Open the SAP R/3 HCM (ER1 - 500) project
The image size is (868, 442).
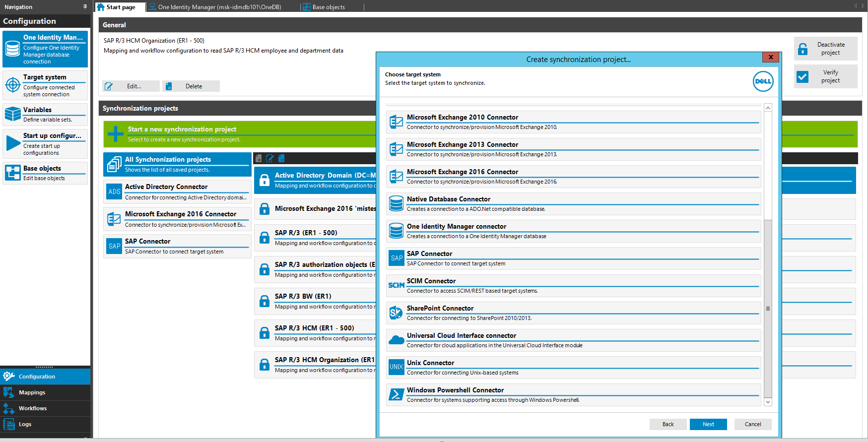pos(315,333)
